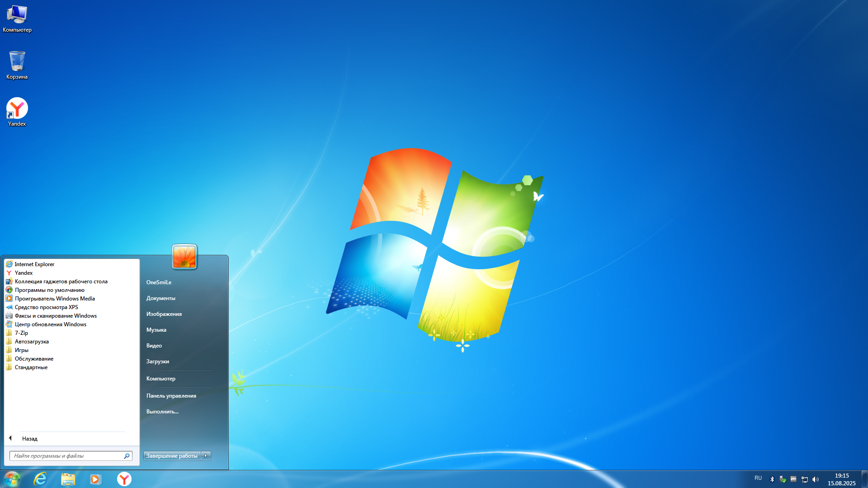
Task: Expand the Обслуживание folder
Action: point(72,359)
